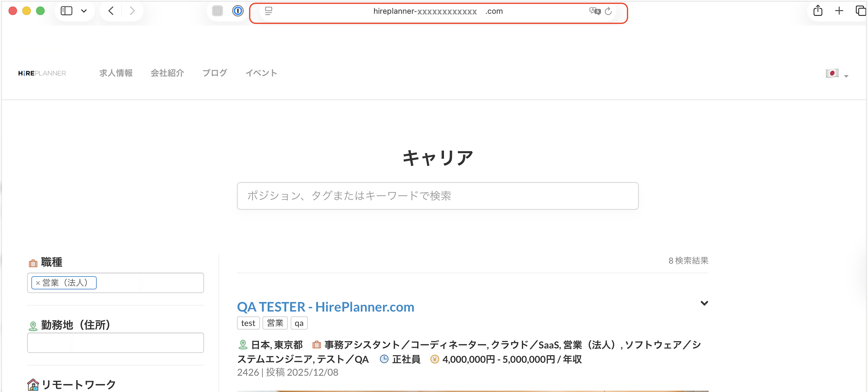Click the 営業 tag on job
868x392 pixels.
(x=275, y=323)
